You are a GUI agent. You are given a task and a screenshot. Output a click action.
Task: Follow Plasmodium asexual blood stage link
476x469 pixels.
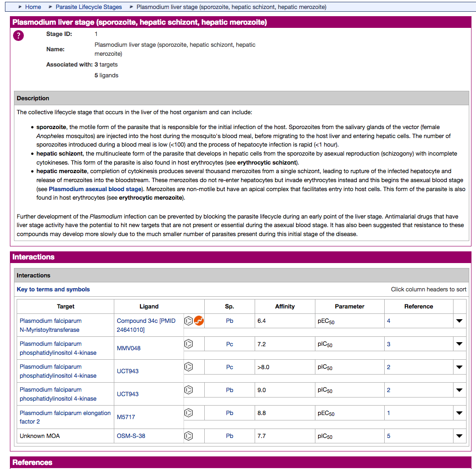click(x=95, y=189)
